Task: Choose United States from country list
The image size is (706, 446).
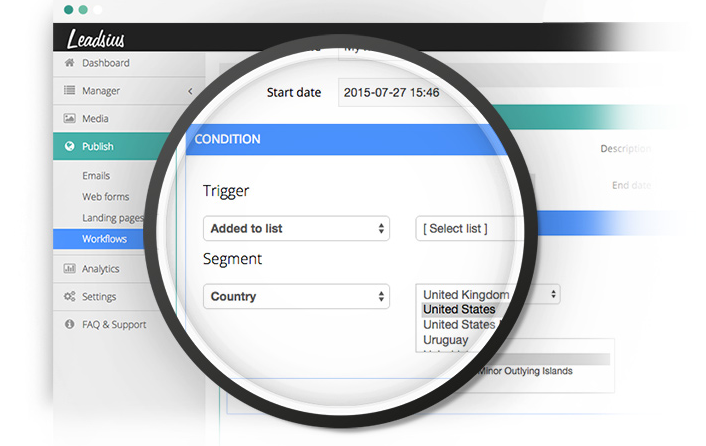Action: (459, 310)
